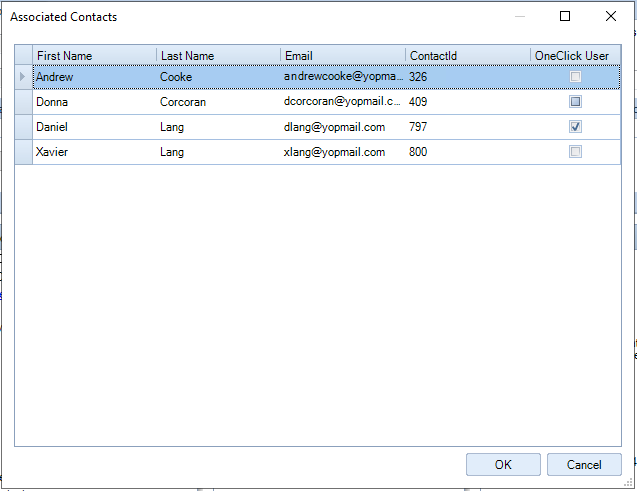Sort by Last Name column header
The height and width of the screenshot is (491, 637).
click(219, 55)
